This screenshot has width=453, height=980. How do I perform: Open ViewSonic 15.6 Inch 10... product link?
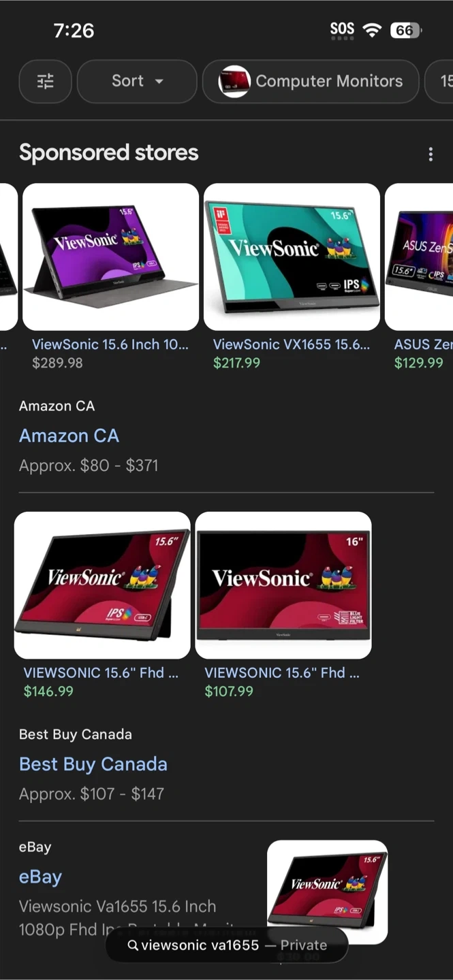(110, 344)
